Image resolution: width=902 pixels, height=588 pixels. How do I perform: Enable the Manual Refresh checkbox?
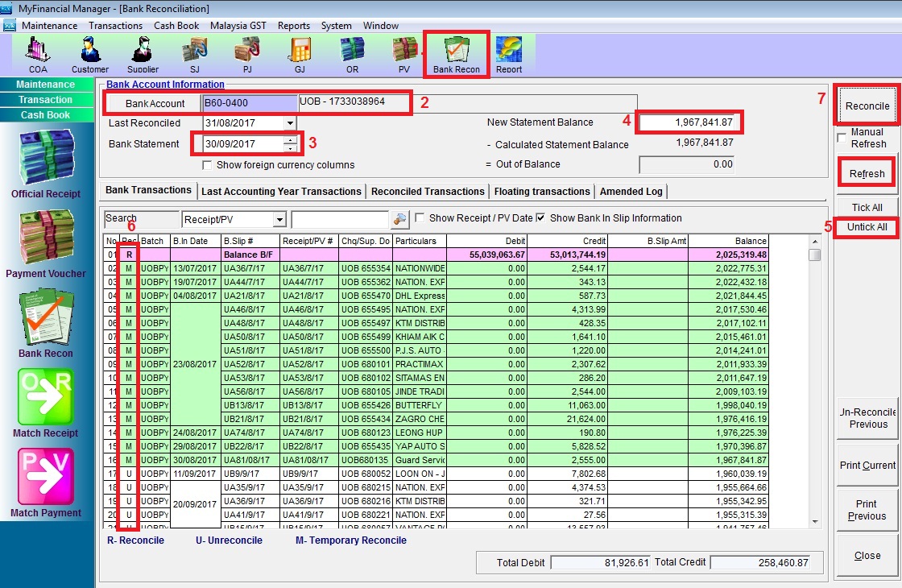842,137
